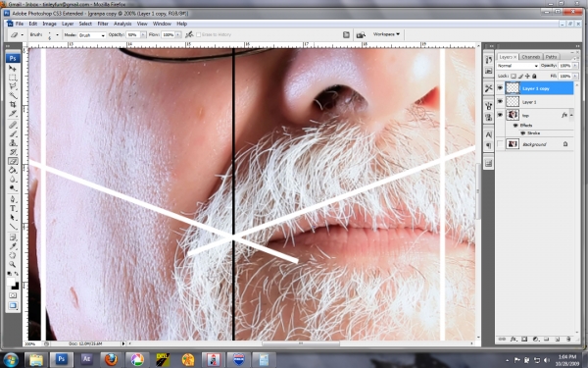Open the Brushes palette toggle button

coord(346,34)
